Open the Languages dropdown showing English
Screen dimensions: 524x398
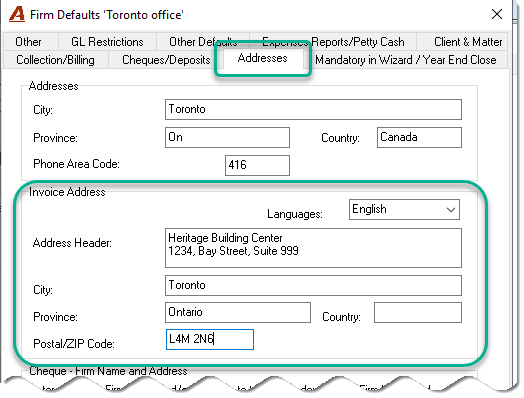point(404,210)
